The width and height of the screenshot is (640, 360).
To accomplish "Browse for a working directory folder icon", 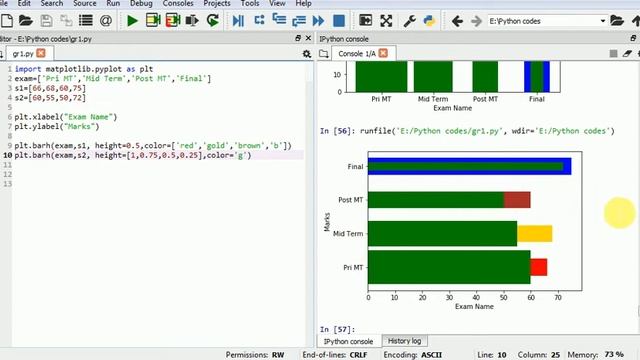I will coord(617,20).
